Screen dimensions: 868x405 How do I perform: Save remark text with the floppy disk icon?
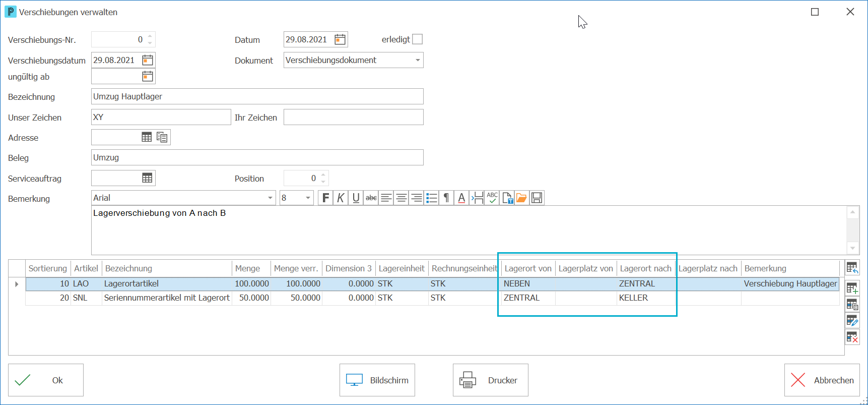(x=537, y=198)
